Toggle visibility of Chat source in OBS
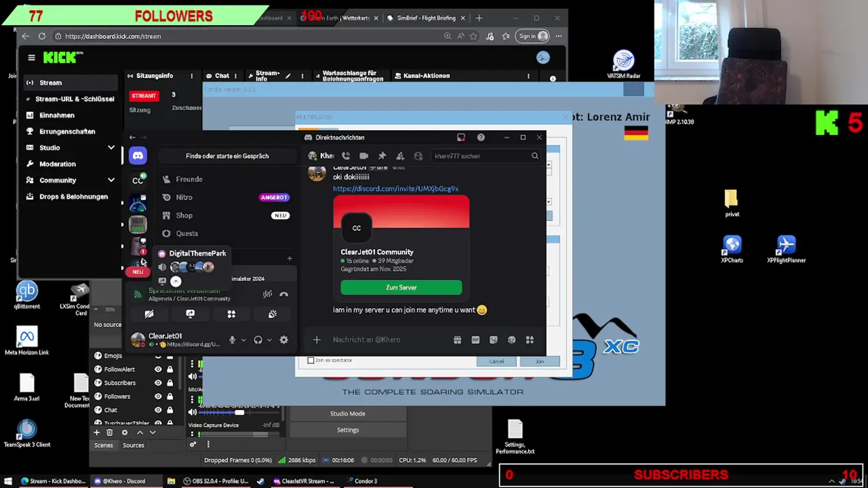Screen dimensions: 868x488 click(x=158, y=410)
